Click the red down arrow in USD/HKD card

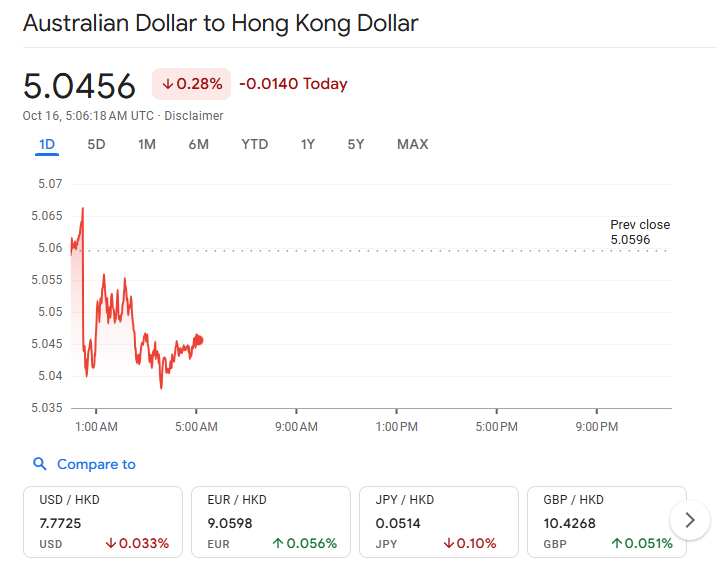111,544
